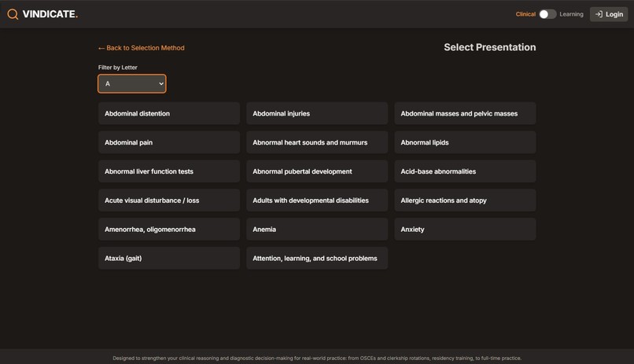Select the Abdominal distention presentation
This screenshot has height=364, width=634.
pos(169,113)
